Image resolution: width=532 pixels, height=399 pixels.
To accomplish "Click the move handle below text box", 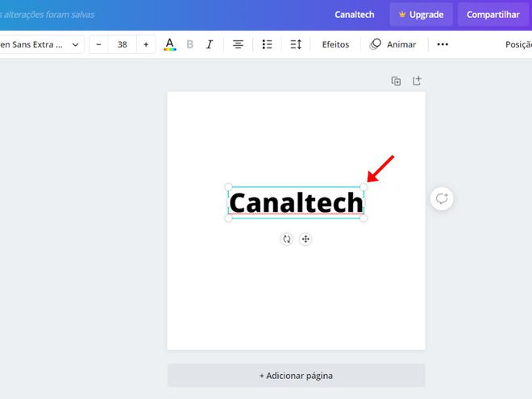I will (305, 239).
